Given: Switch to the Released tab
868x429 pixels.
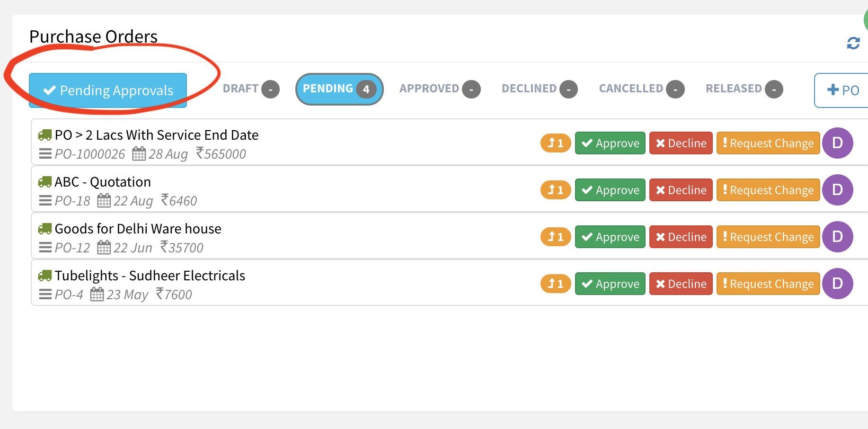Looking at the screenshot, I should (x=744, y=89).
